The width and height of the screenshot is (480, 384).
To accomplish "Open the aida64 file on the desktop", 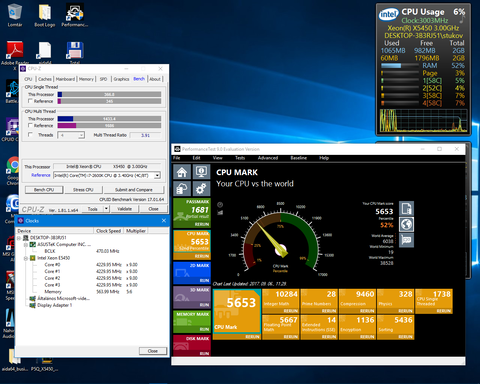I will pyautogui.click(x=45, y=53).
